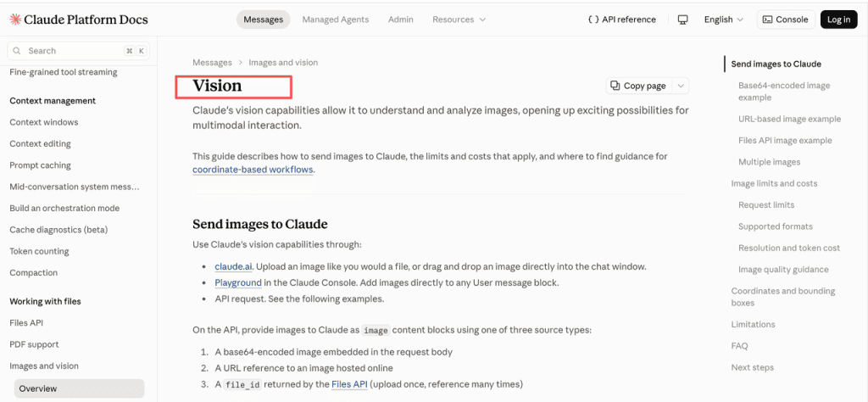The height and width of the screenshot is (402, 868).
Task: Open Messages breadcrumb link
Action: 212,63
